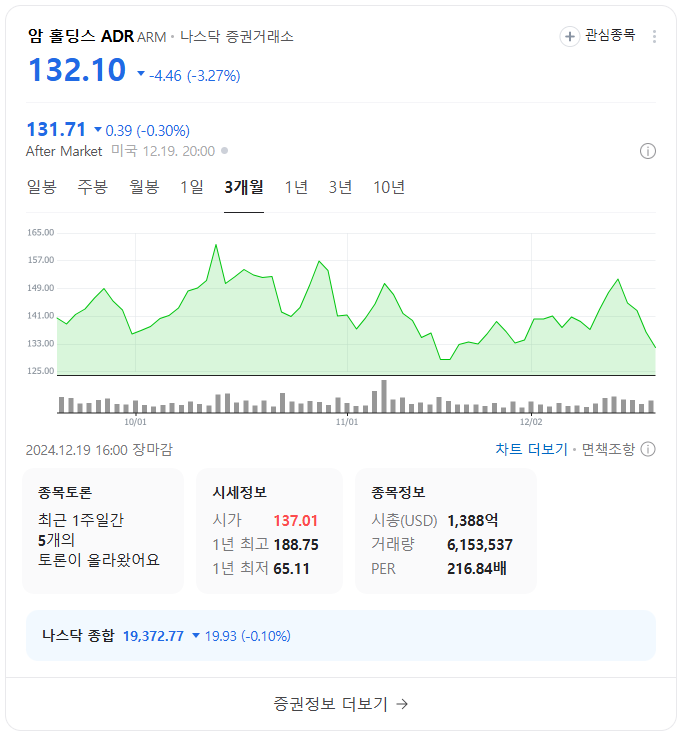The width and height of the screenshot is (681, 740).
Task: Click the stock title 암 홀딩스 ADR
Action: click(81, 36)
